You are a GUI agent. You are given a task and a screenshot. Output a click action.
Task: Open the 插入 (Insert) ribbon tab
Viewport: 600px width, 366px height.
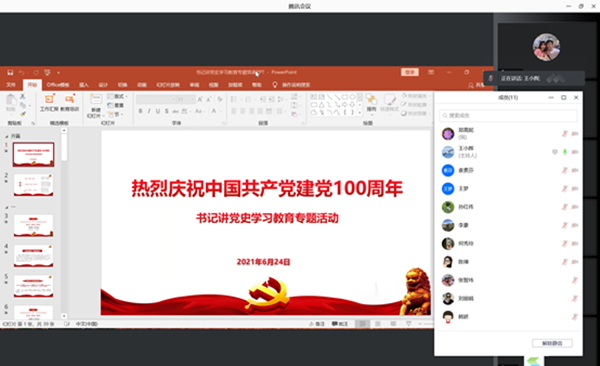(84, 85)
